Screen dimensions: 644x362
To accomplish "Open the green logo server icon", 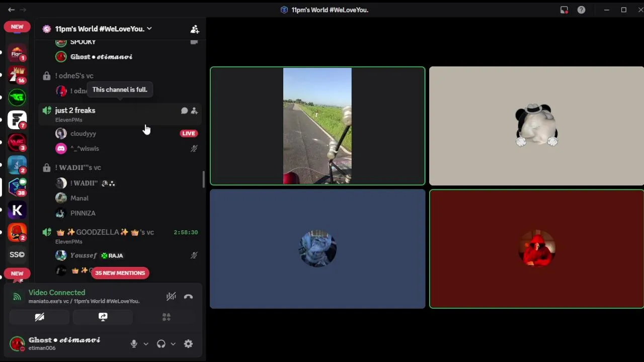I will (x=17, y=98).
